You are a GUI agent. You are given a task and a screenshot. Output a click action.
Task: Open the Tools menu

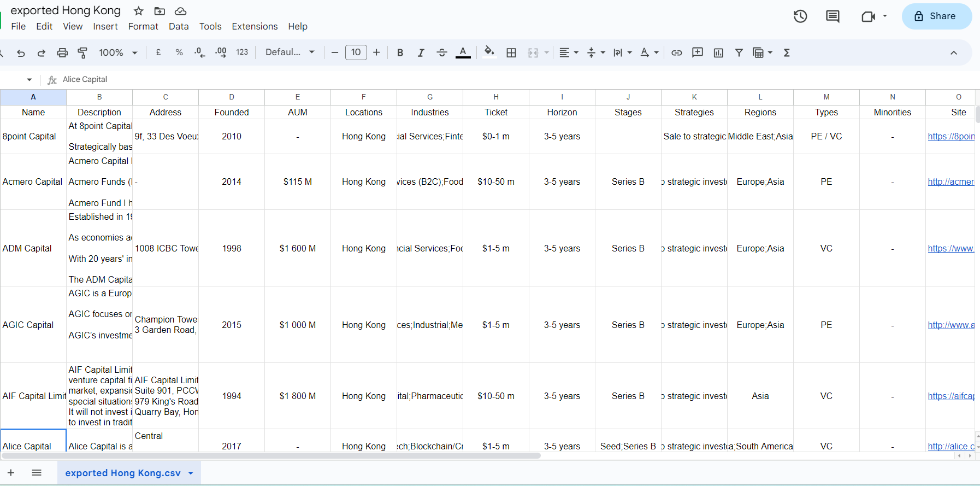click(210, 26)
